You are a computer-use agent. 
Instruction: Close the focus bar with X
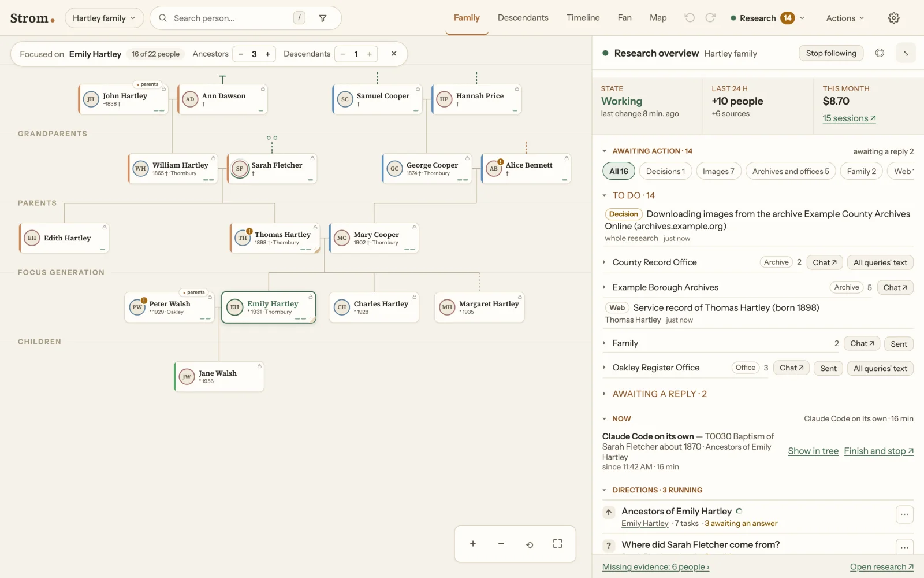click(x=394, y=54)
